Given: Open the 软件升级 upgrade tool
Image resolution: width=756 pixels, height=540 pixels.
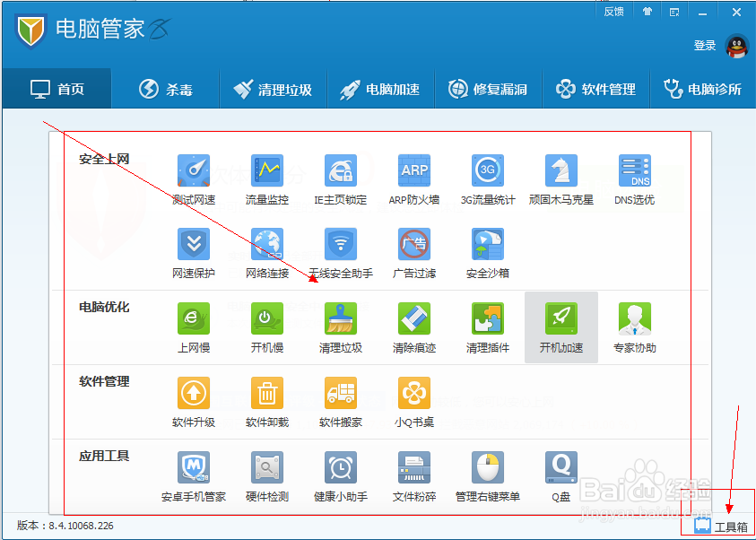Looking at the screenshot, I should point(194,403).
